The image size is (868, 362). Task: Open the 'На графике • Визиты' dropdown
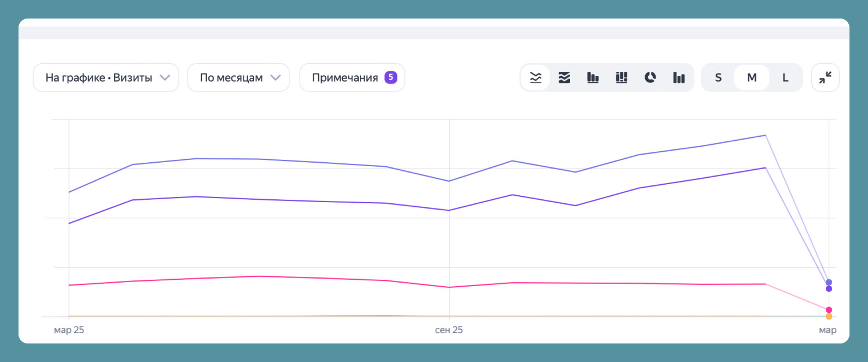pos(106,78)
